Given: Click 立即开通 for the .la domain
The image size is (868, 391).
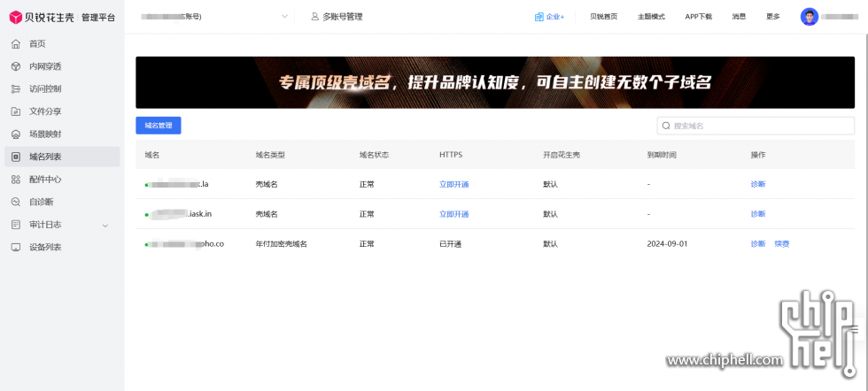Looking at the screenshot, I should [x=453, y=184].
